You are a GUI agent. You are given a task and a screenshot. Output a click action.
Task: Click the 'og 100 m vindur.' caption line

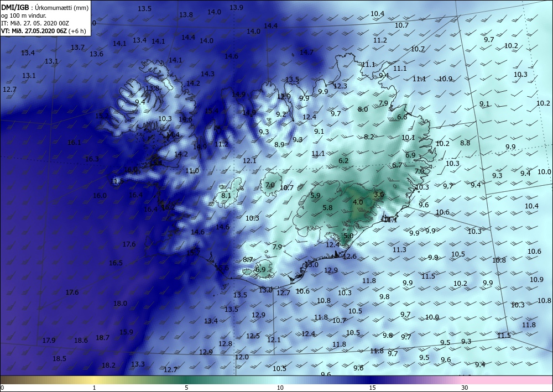24,15
